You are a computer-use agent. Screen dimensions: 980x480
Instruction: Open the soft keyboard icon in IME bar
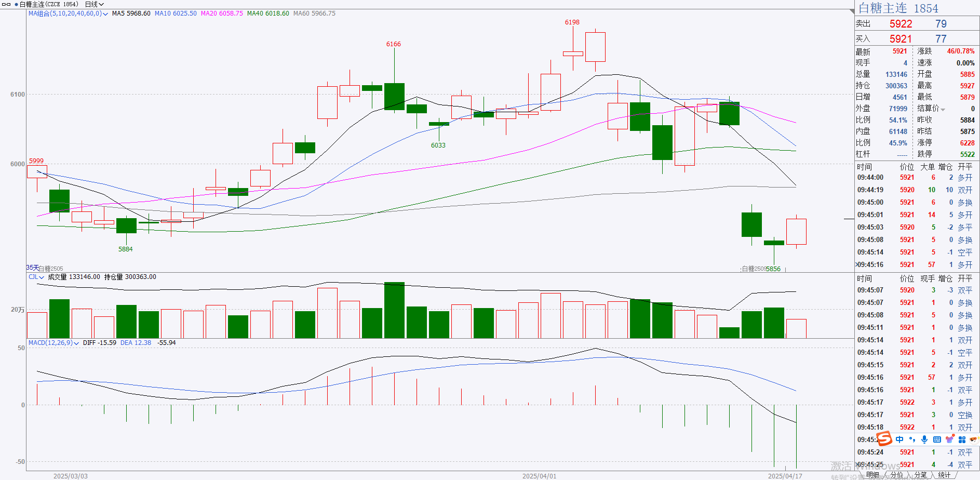[937, 439]
